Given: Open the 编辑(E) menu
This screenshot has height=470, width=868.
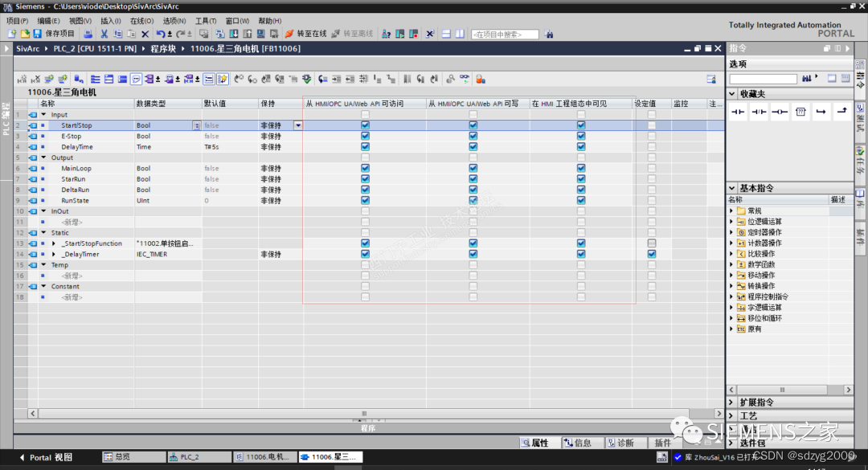Looking at the screenshot, I should 49,21.
